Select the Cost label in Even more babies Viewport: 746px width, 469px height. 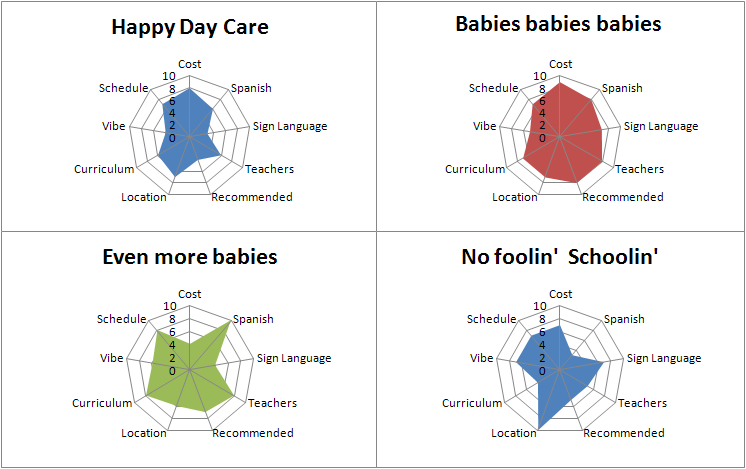190,294
